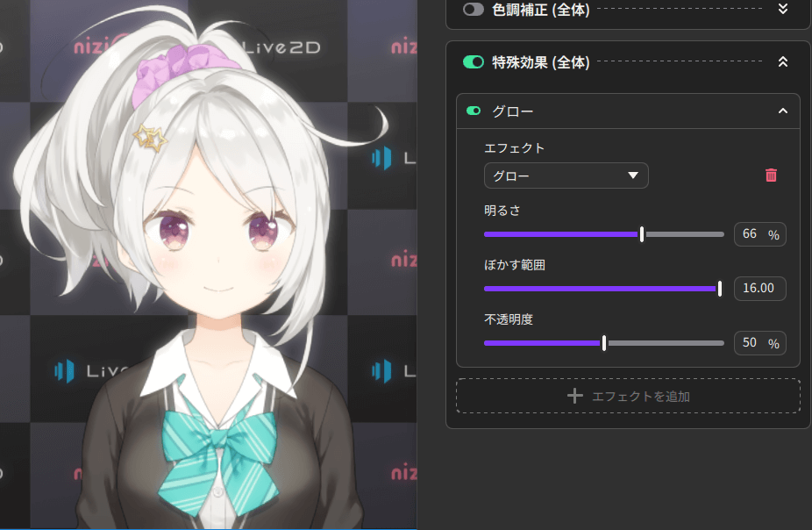Image resolution: width=812 pixels, height=530 pixels.
Task: Delete the glow effect with trash icon
Action: [771, 175]
